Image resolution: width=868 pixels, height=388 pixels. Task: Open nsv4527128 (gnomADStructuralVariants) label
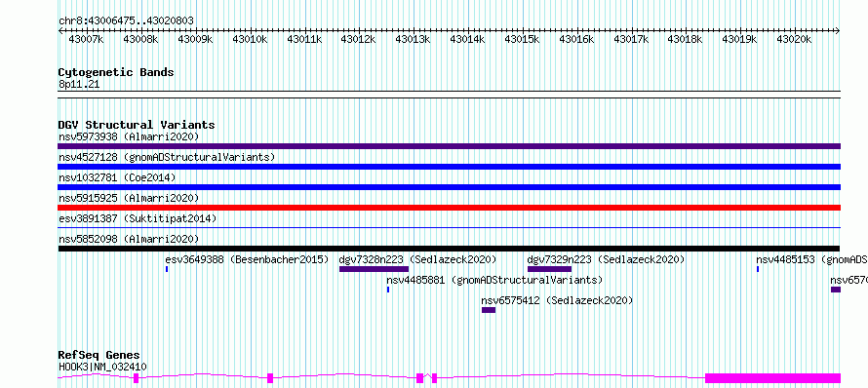point(167,157)
